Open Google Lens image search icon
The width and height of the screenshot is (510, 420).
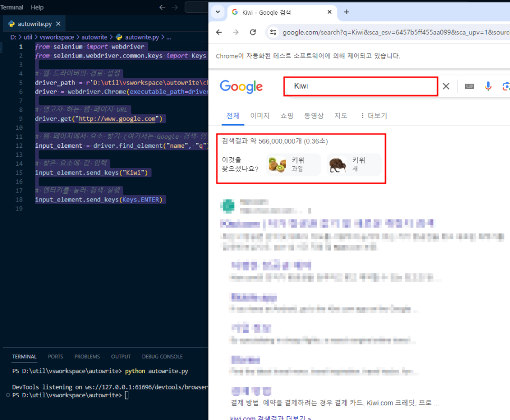coord(506,86)
